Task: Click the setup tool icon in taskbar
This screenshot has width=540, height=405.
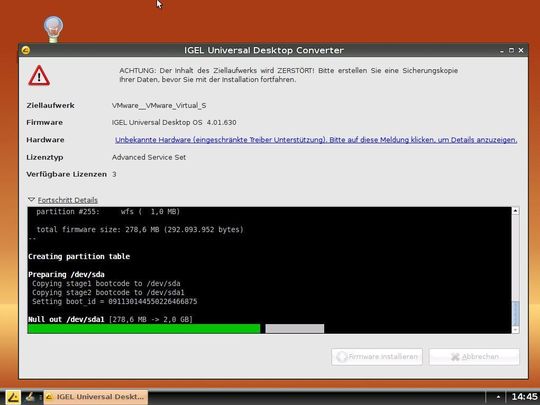Action: [31, 397]
